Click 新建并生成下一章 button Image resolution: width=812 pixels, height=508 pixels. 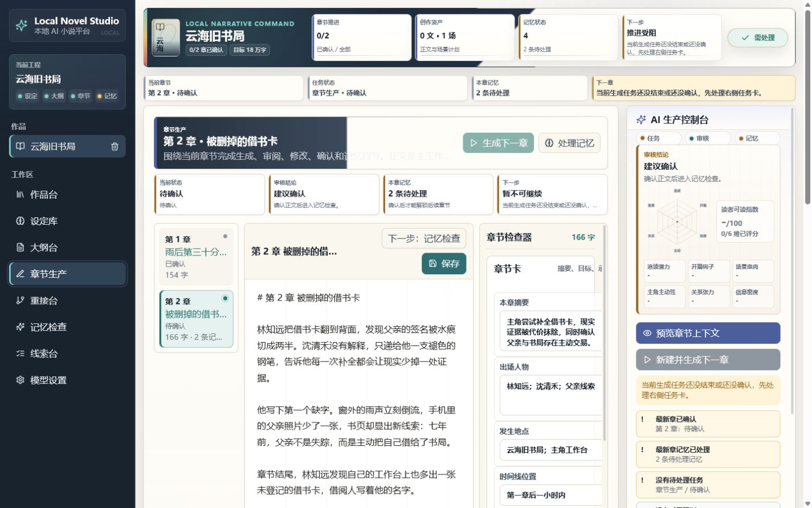(708, 360)
